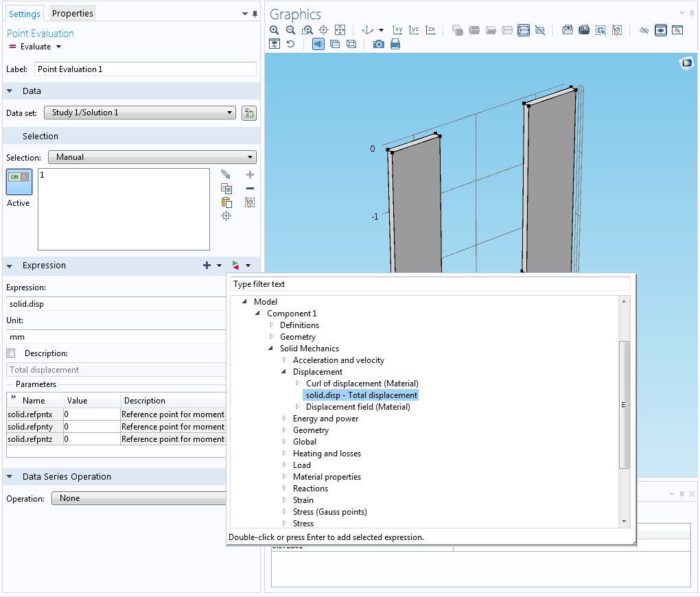Click the Paste Selection clipboard icon
The width and height of the screenshot is (700, 597).
(226, 202)
